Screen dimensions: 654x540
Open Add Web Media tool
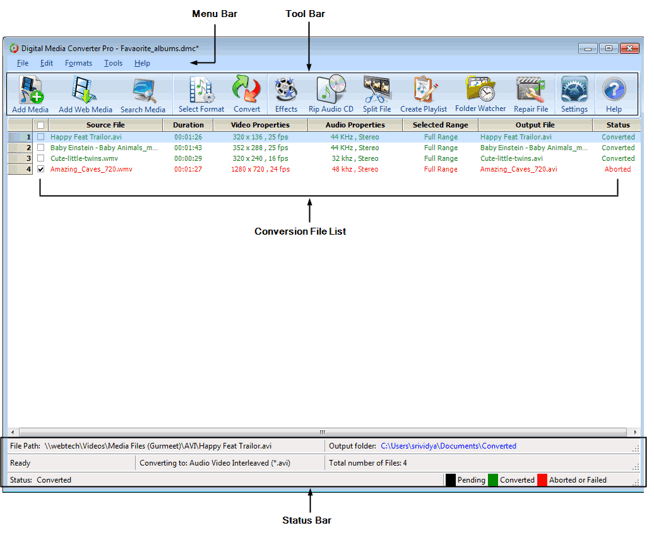[x=86, y=93]
